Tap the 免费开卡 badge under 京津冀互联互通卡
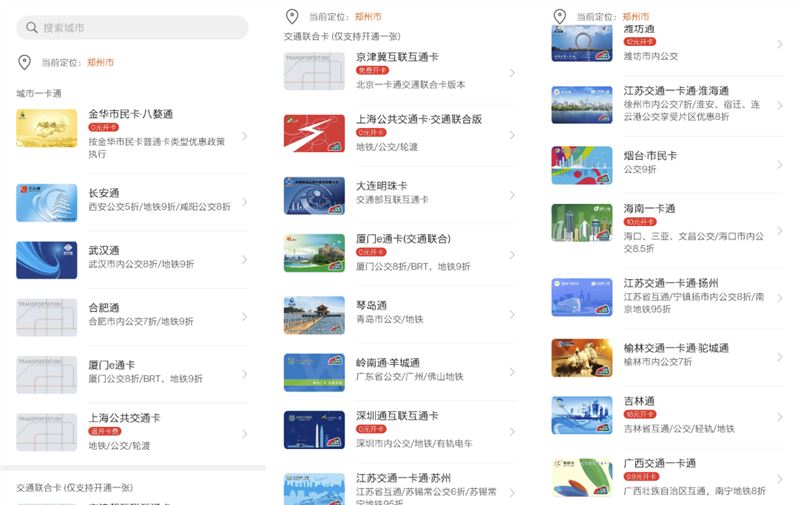This screenshot has width=800, height=505. tap(372, 70)
